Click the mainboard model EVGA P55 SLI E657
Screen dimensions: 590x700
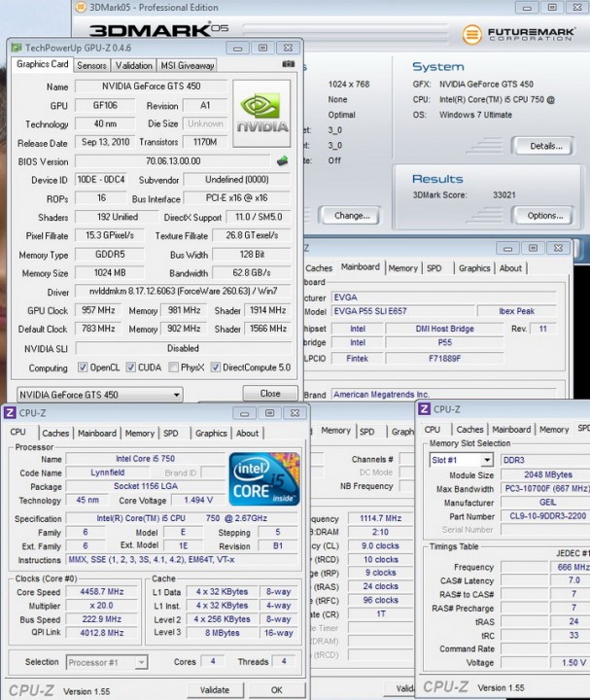pyautogui.click(x=402, y=311)
